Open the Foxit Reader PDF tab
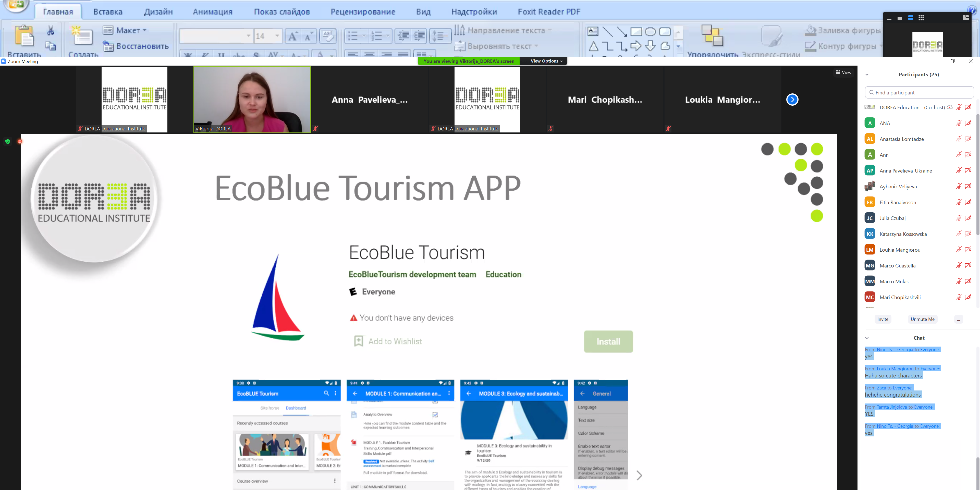 pos(549,11)
